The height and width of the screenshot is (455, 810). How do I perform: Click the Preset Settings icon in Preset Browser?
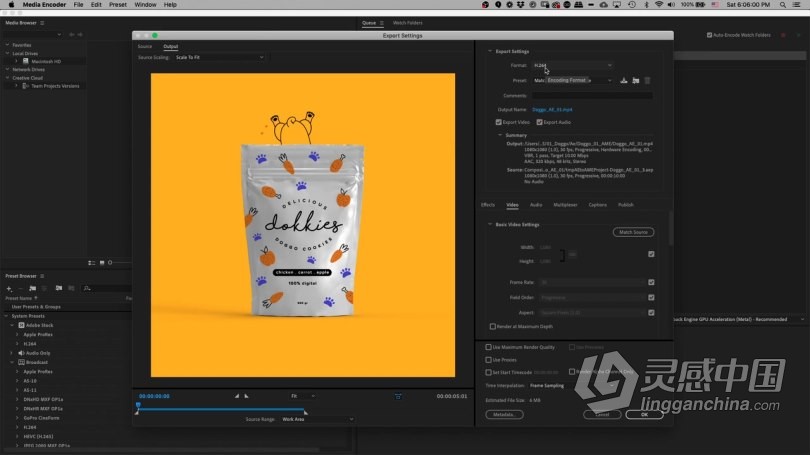tap(44, 288)
